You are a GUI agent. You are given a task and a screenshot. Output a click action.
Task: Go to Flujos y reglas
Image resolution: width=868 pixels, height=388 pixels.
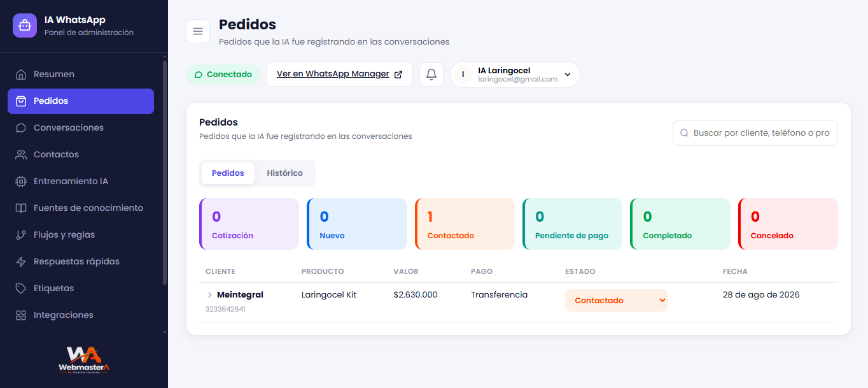81,235
